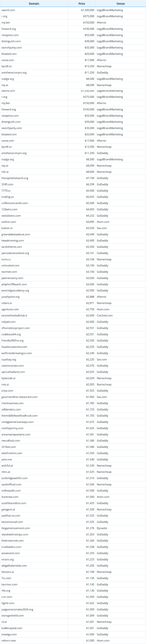Click the ytstv.me domain name

[6, 460]
